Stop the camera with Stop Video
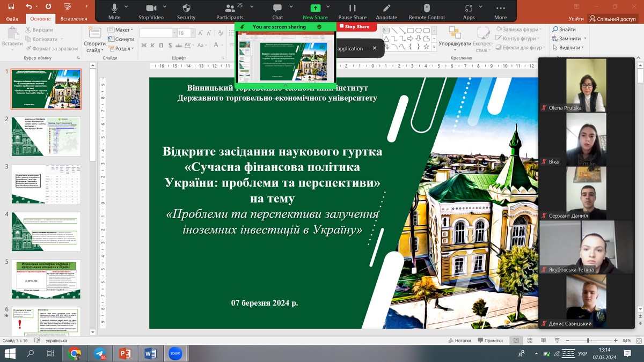 coord(151,9)
